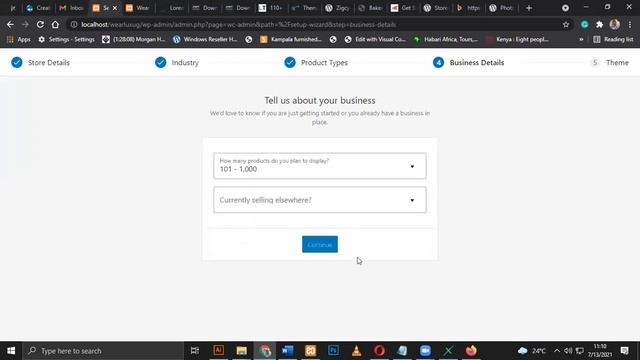
Task: Switch to the Zigcy tab
Action: pyautogui.click(x=337, y=8)
